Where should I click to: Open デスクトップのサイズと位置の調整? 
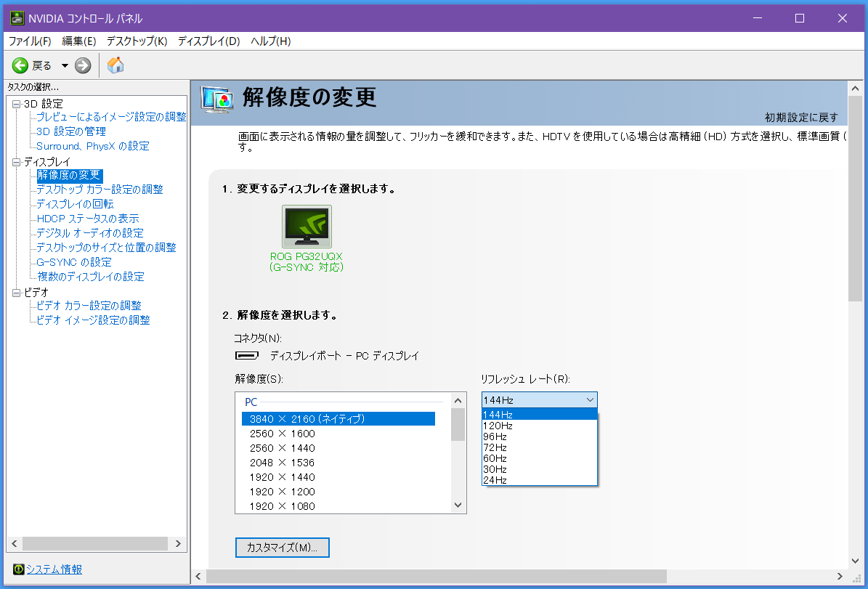106,248
